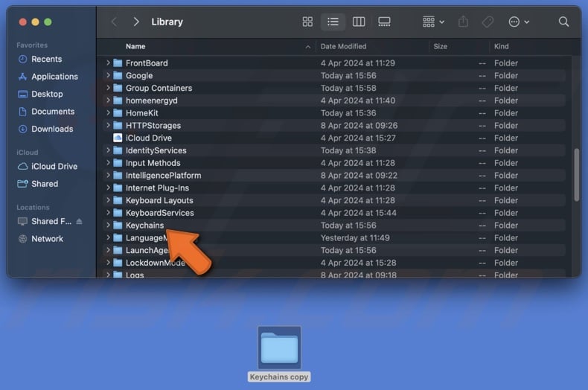Image resolution: width=588 pixels, height=390 pixels.
Task: Switch to list view
Action: 333,22
